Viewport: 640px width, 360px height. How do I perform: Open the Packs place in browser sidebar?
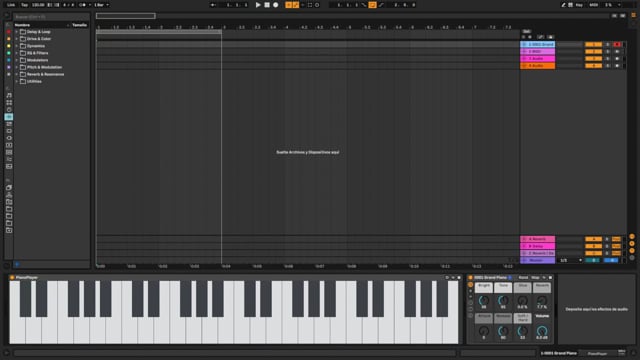(x=9, y=188)
